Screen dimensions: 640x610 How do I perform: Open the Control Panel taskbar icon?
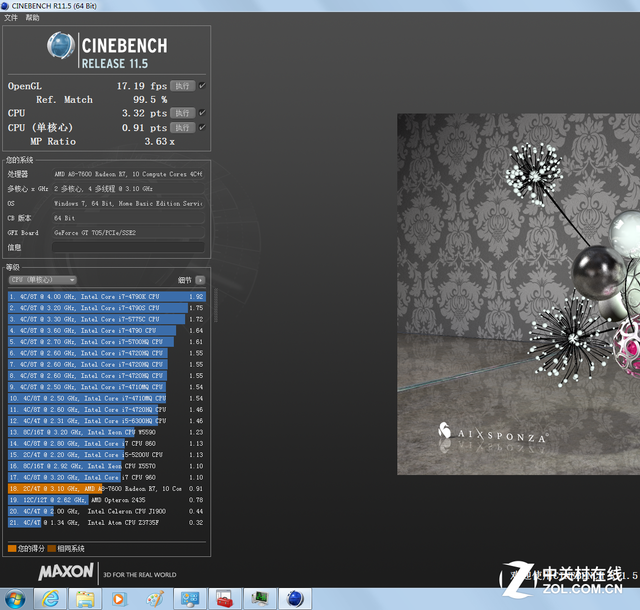190,599
